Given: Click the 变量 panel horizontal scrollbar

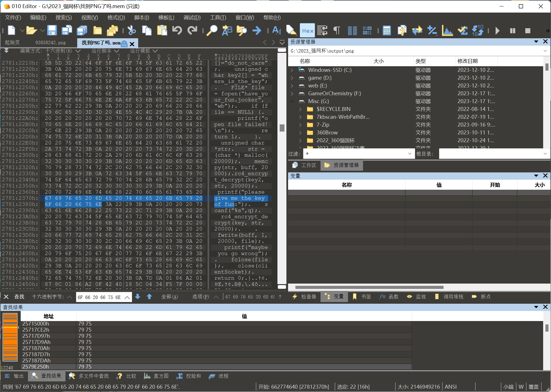Looking at the screenshot, I should click(x=369, y=287).
